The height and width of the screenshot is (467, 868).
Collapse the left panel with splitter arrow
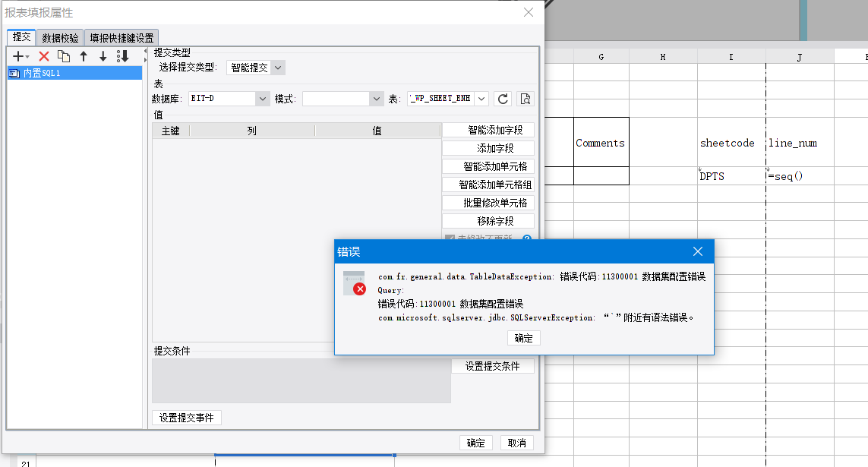click(146, 51)
